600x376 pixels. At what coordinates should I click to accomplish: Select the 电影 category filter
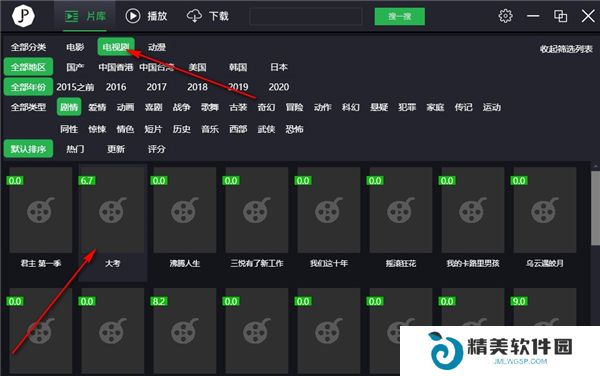coord(75,47)
